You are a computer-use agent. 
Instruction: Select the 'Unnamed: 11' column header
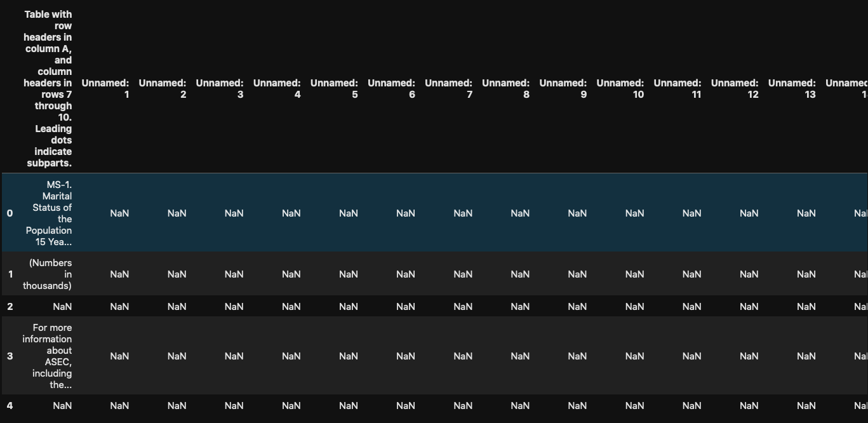678,89
